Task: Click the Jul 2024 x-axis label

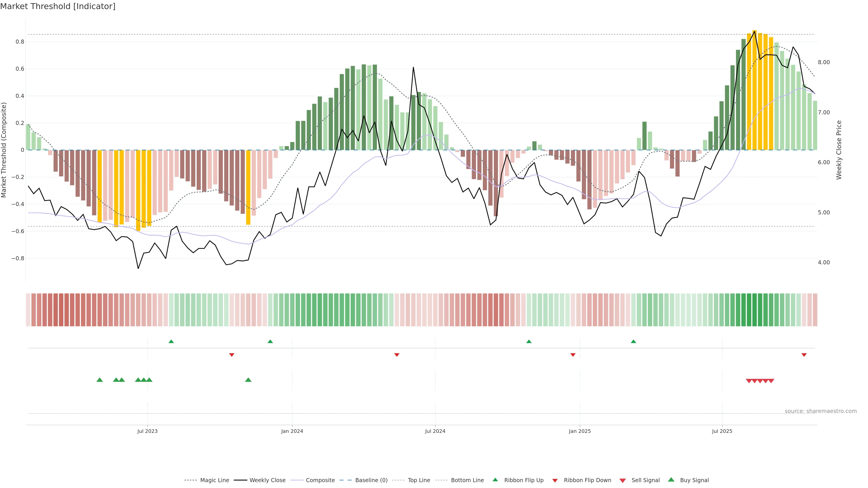Action: coord(435,431)
